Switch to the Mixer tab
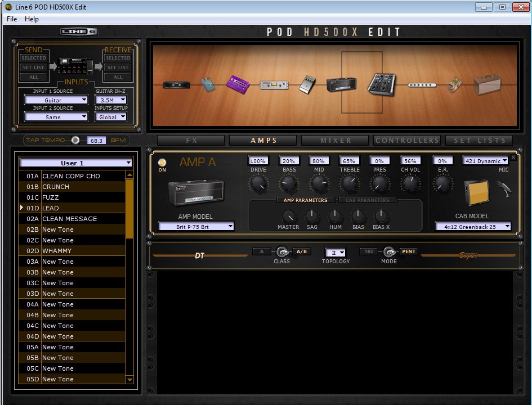 click(x=335, y=140)
